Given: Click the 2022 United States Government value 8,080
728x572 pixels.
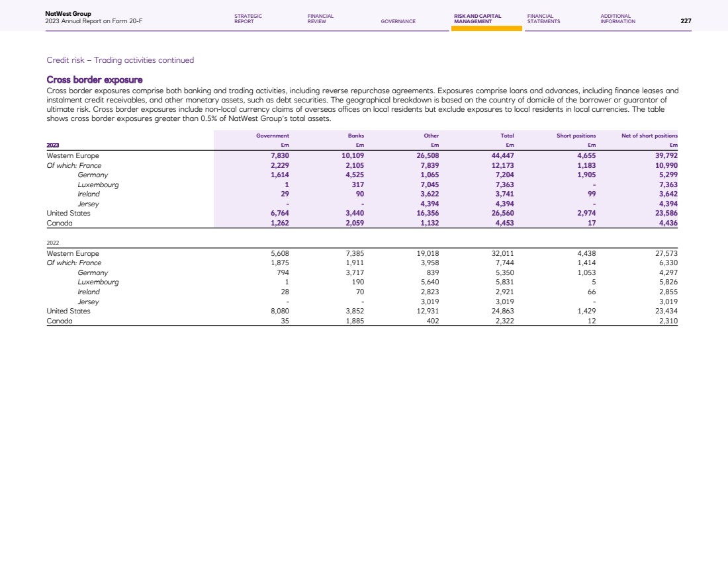Looking at the screenshot, I should [x=279, y=311].
